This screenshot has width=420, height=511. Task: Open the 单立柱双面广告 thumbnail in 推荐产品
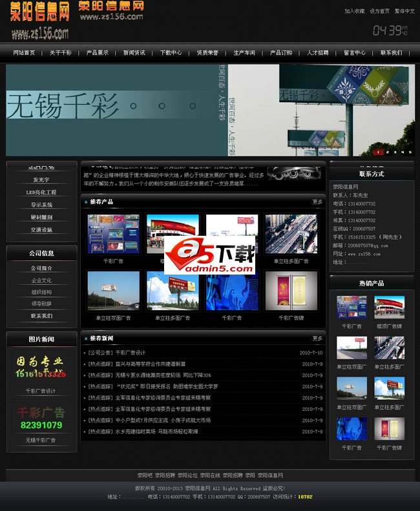coord(114,290)
